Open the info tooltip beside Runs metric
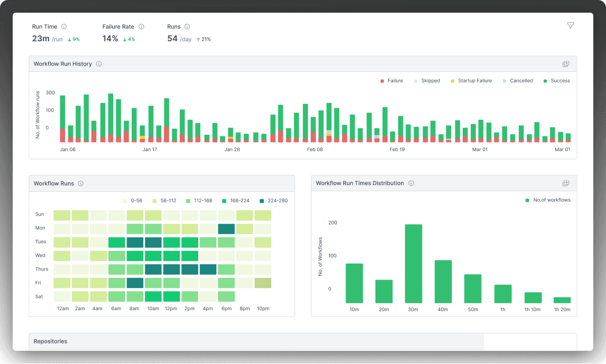 (x=187, y=26)
